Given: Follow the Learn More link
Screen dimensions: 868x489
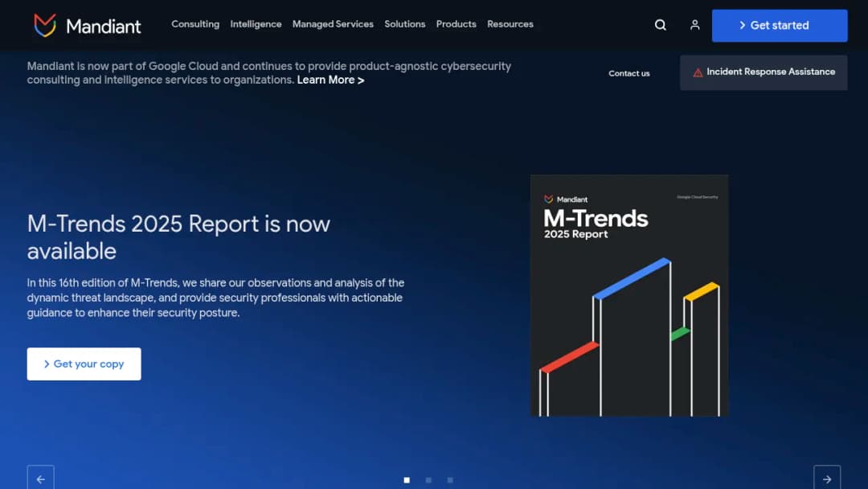Looking at the screenshot, I should coord(330,80).
